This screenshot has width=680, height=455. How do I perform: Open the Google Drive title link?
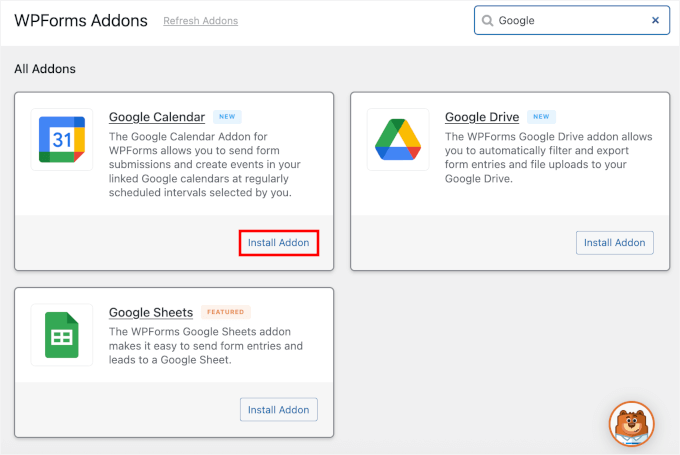[482, 117]
